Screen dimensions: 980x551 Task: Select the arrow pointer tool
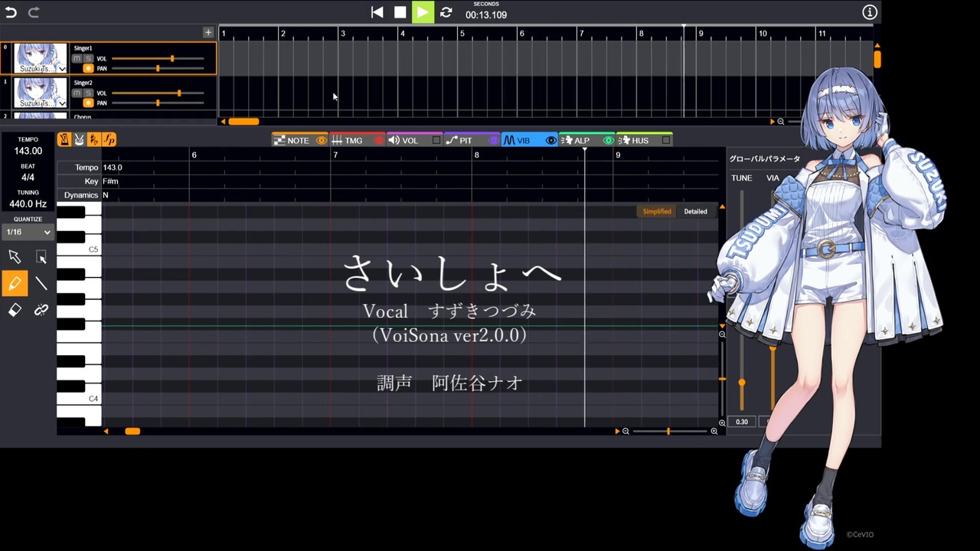[x=15, y=257]
